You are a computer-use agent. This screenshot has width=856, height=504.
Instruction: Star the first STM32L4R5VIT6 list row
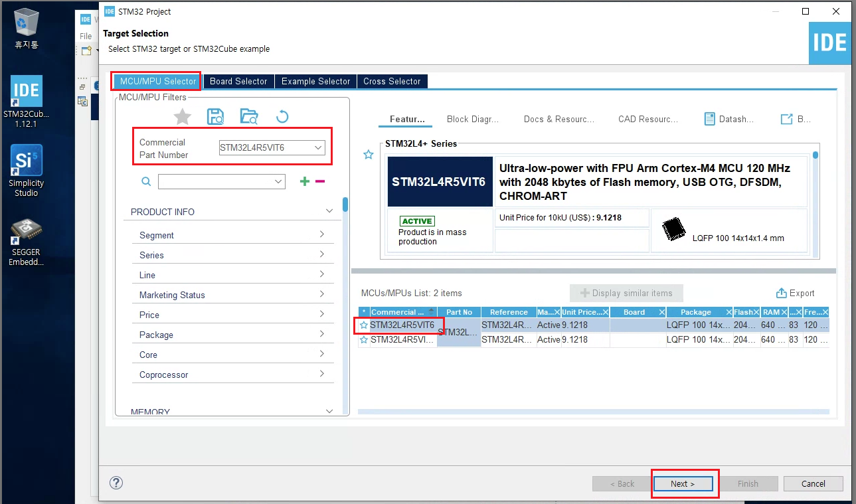[x=364, y=325]
